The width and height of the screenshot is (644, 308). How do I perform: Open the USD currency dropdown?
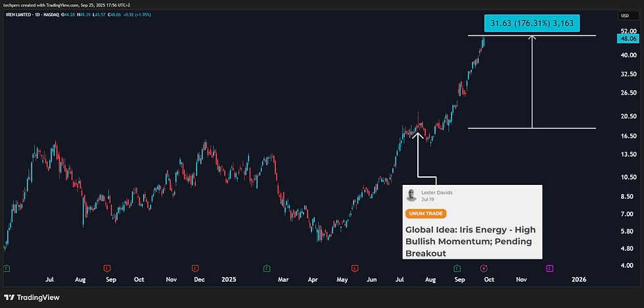(623, 16)
